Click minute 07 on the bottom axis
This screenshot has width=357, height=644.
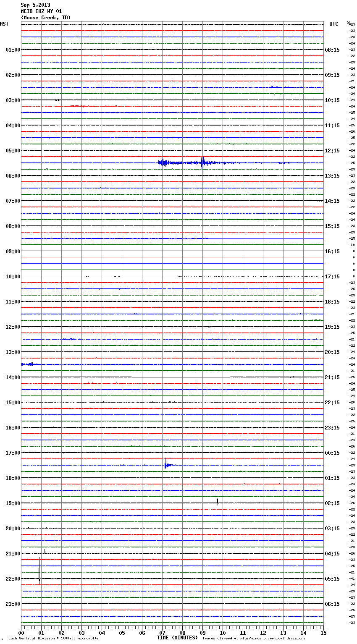click(162, 633)
